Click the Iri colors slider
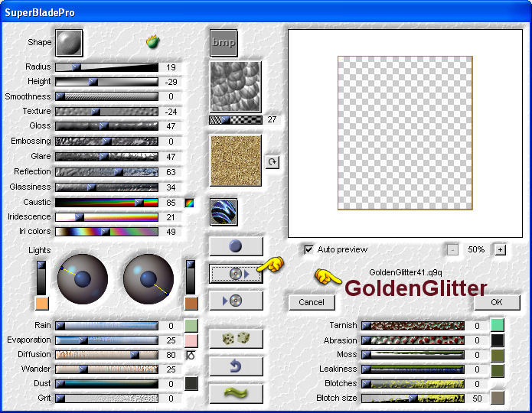This screenshot has width=532, height=413. pyautogui.click(x=106, y=232)
